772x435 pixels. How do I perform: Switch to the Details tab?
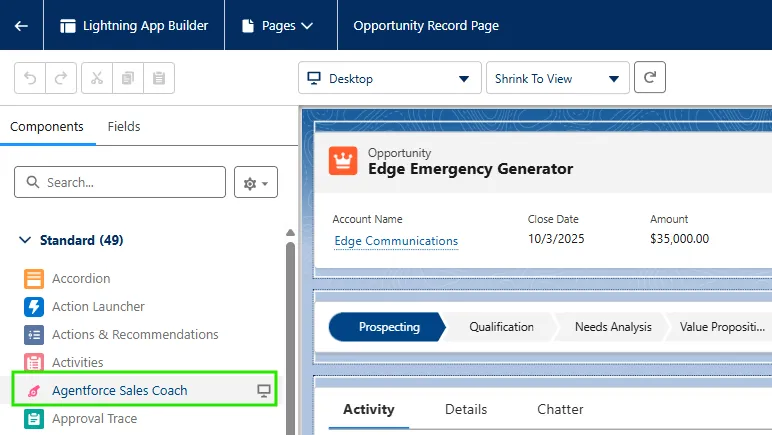tap(466, 409)
